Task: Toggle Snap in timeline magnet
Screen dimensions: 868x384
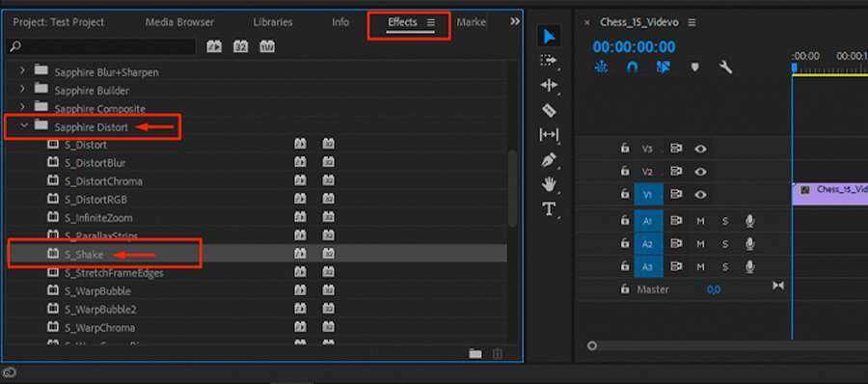Action: 632,67
